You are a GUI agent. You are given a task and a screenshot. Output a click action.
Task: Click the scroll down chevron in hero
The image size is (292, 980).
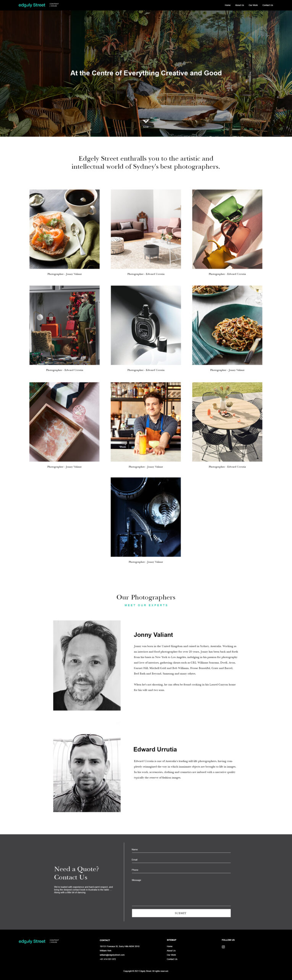(146, 121)
